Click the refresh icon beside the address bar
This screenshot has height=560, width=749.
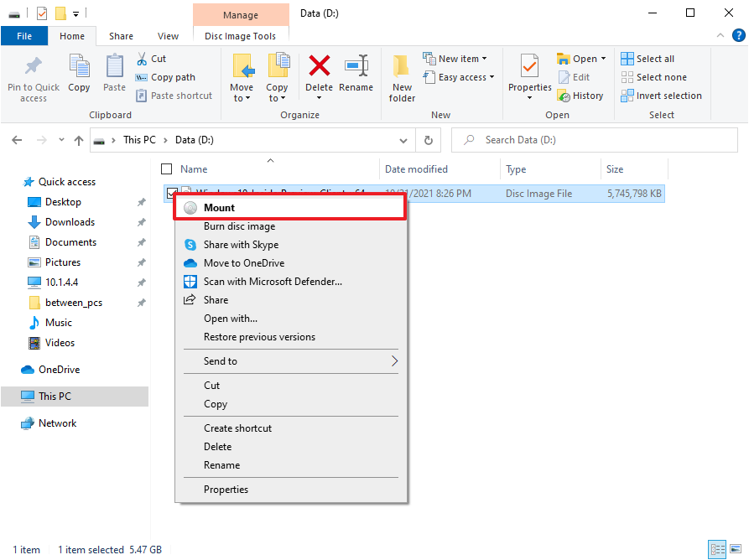428,140
